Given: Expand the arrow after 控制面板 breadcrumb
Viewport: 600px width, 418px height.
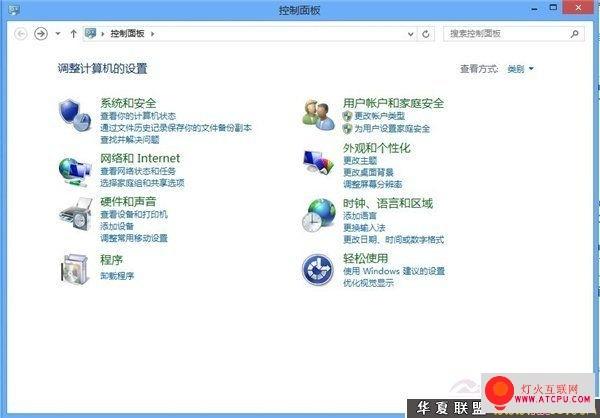Looking at the screenshot, I should click(x=152, y=34).
